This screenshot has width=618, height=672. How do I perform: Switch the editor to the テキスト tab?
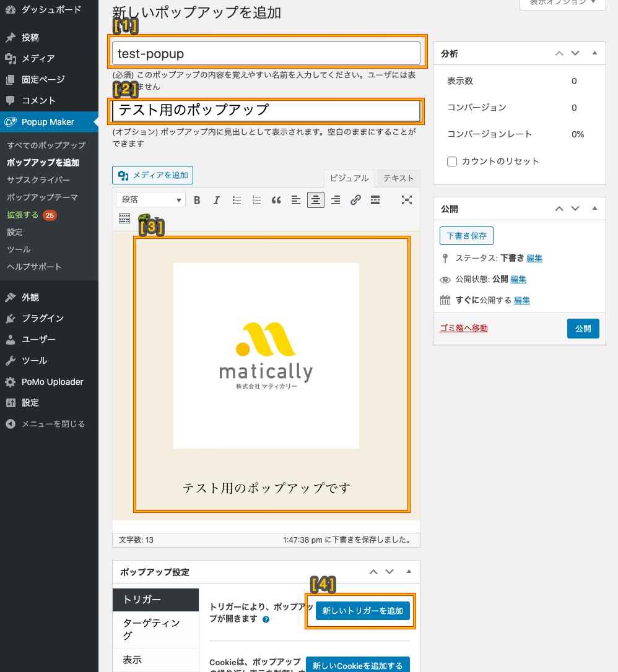(398, 178)
